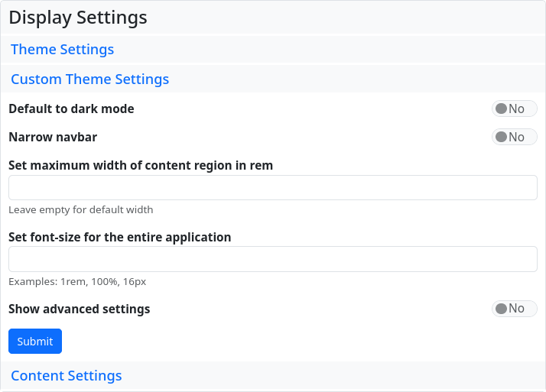Click the gray knob on advanced settings switch
This screenshot has height=392, width=546.
[x=502, y=309]
